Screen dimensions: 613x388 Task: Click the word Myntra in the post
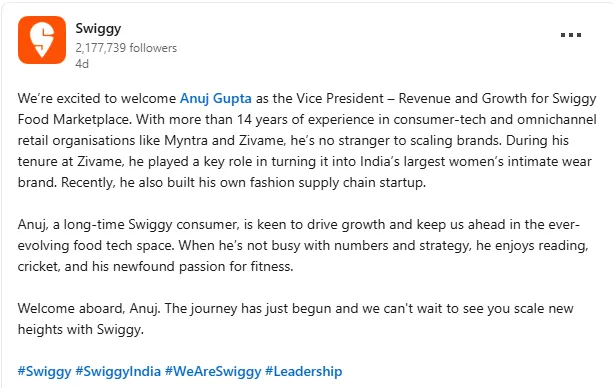[186, 140]
